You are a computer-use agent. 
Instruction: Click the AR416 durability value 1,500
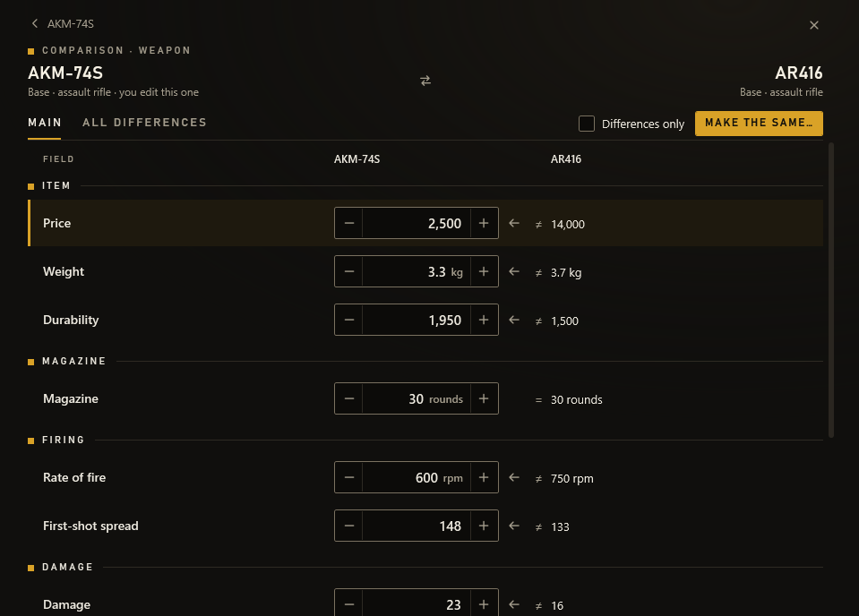564,321
